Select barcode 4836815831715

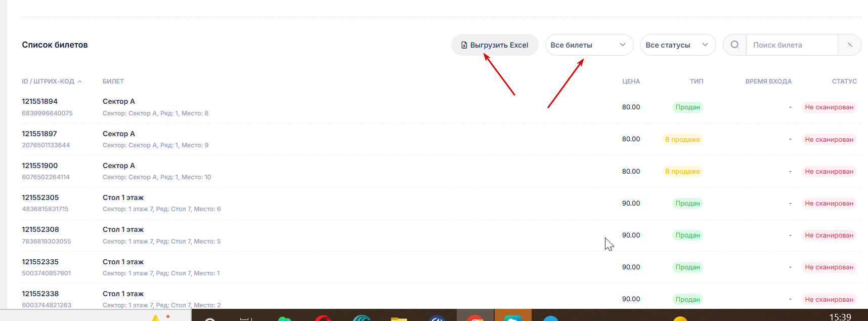tap(45, 209)
